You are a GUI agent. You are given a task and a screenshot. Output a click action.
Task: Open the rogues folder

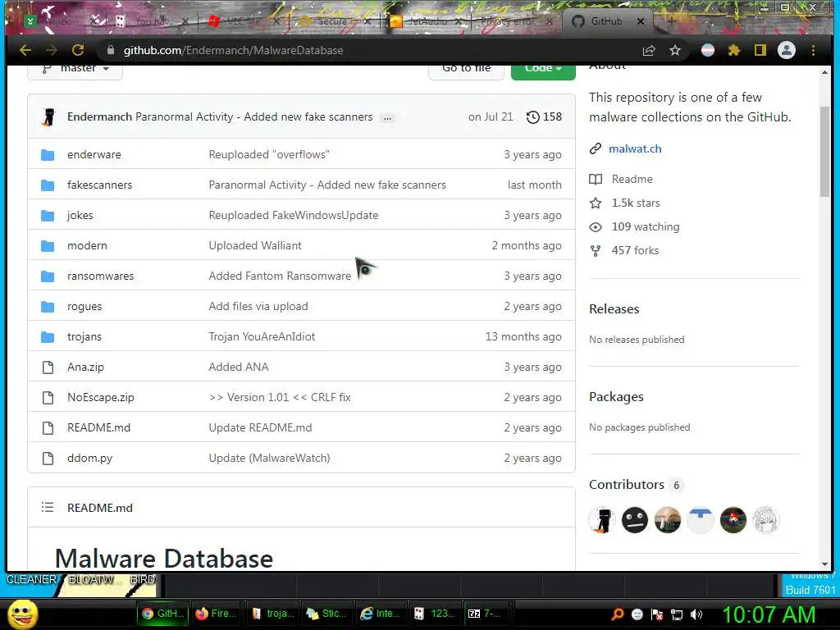(84, 307)
